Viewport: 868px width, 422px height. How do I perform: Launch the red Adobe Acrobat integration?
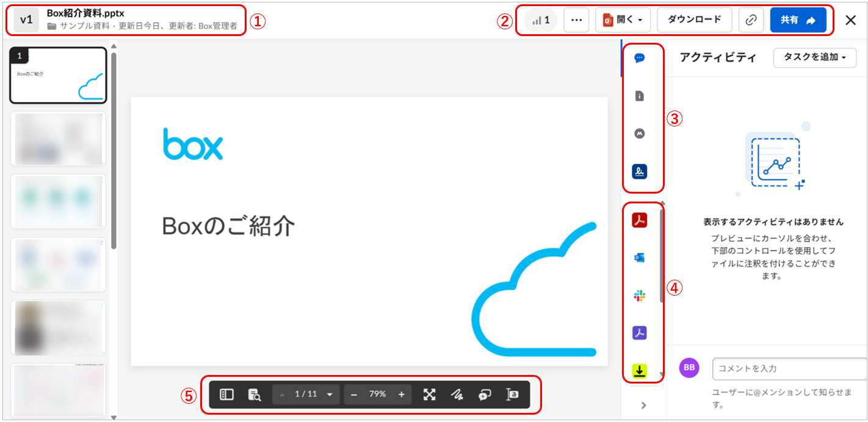(639, 220)
